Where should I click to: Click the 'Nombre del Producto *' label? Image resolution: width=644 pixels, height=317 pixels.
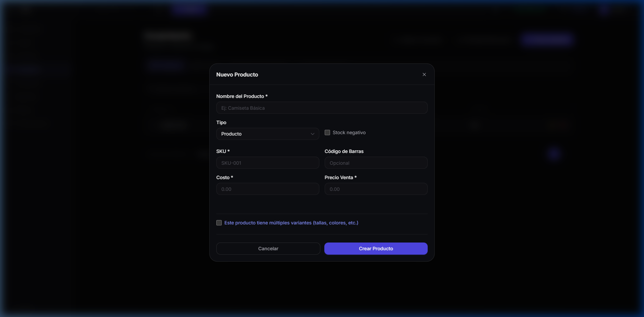tap(241, 96)
